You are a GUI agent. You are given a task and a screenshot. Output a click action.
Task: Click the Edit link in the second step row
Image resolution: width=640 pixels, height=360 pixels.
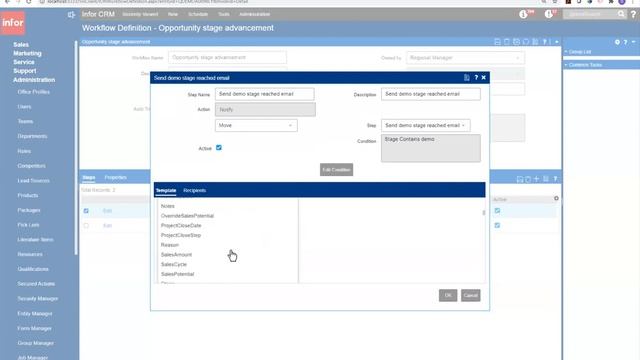click(x=107, y=226)
